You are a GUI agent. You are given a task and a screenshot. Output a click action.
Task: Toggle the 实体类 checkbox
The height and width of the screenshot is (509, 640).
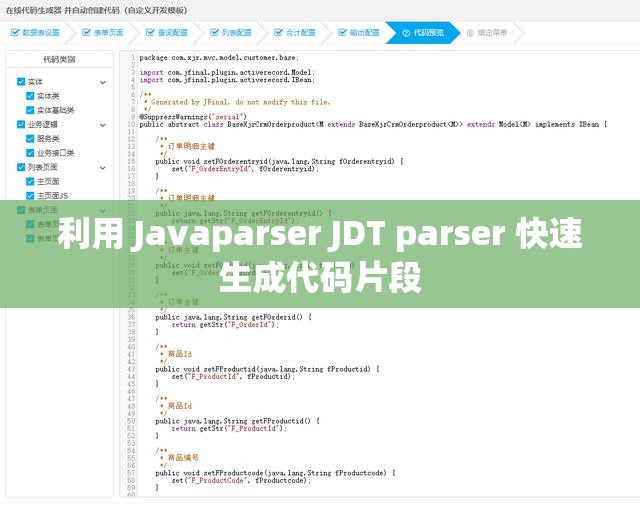[30, 96]
